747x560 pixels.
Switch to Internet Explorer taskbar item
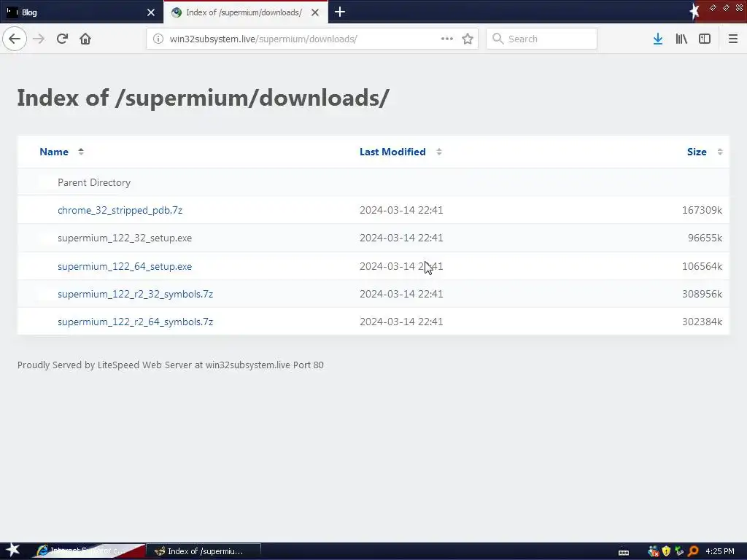88,551
